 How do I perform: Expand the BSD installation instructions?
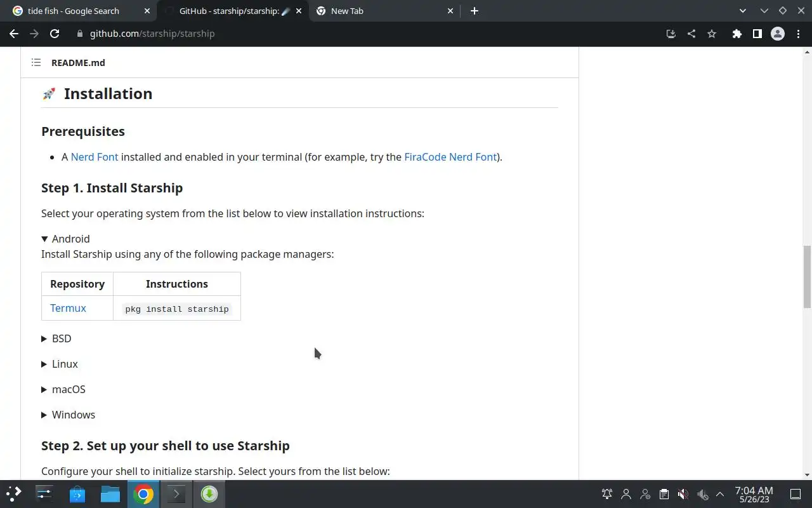pos(56,338)
